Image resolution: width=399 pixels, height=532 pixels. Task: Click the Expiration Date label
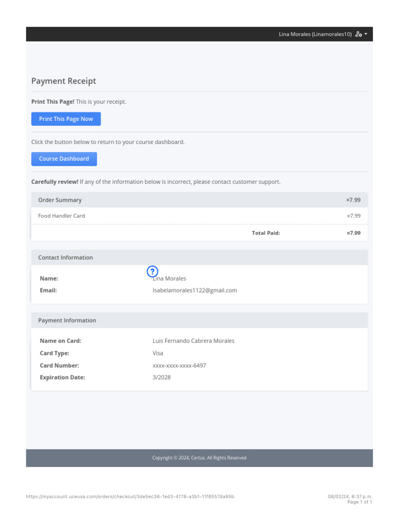point(62,378)
